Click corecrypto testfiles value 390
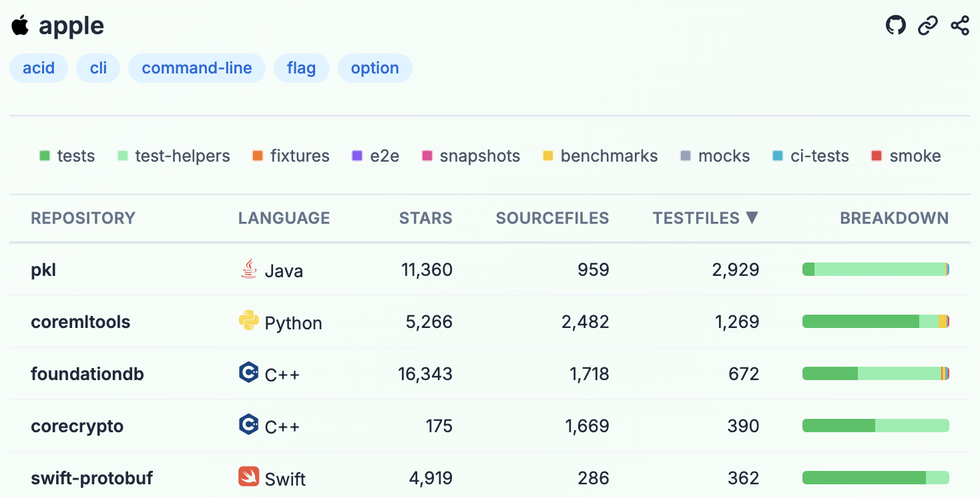This screenshot has height=497, width=980. [744, 426]
